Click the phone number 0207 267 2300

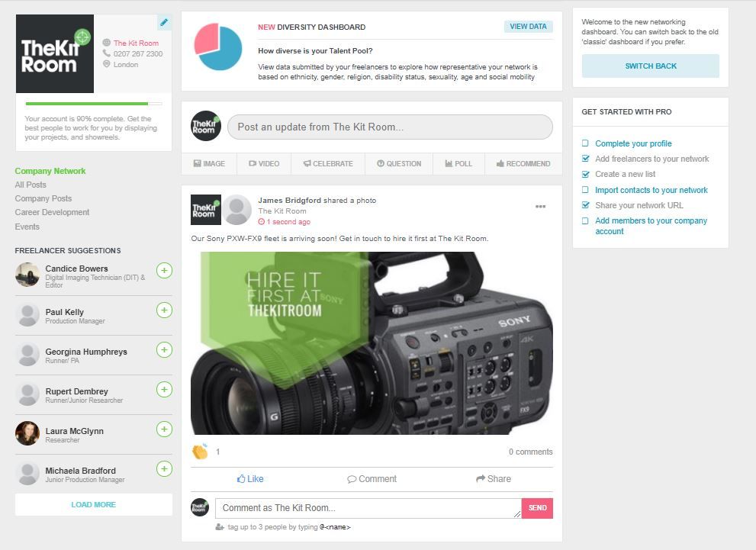click(x=138, y=53)
